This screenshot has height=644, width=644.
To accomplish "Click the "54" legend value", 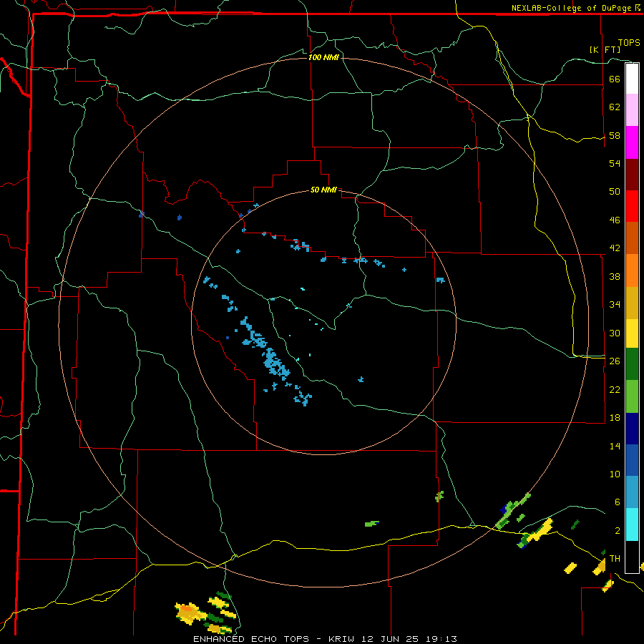I will point(615,163).
